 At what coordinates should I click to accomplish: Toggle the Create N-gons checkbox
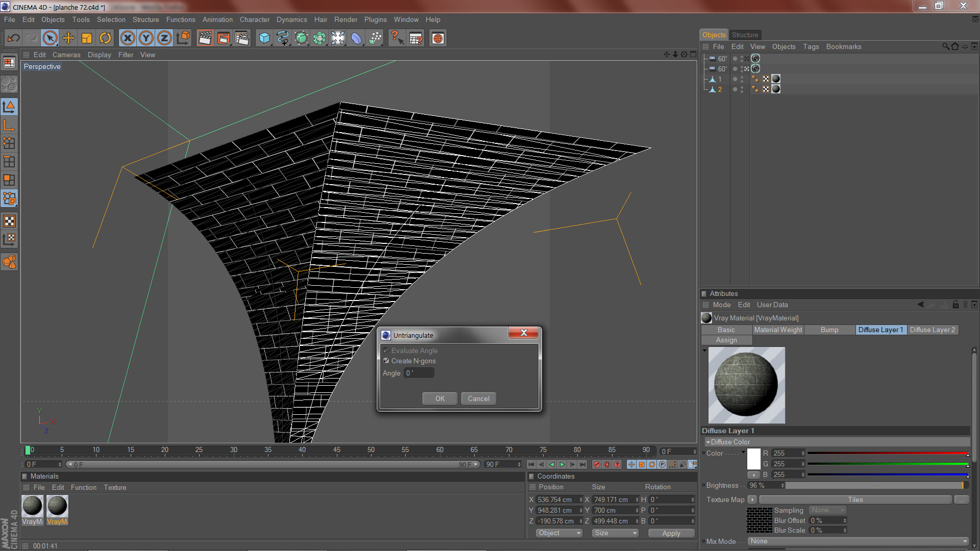pyautogui.click(x=386, y=361)
